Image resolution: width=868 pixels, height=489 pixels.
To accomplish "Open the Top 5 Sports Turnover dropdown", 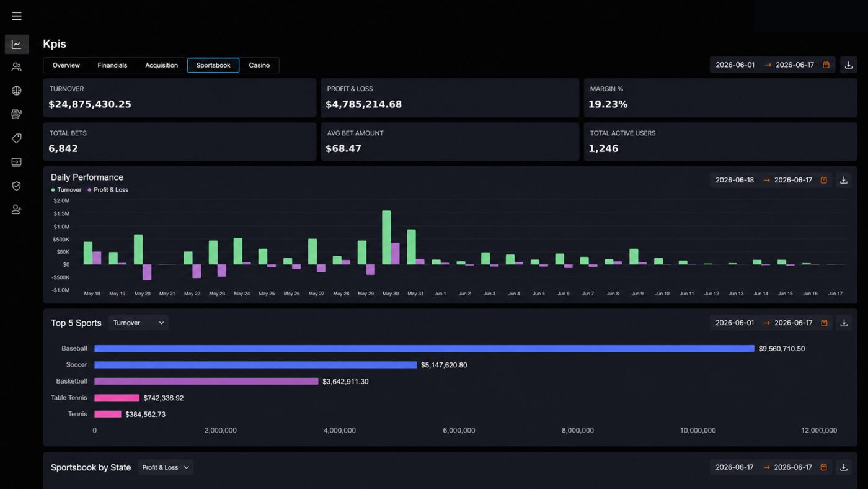I will point(138,323).
